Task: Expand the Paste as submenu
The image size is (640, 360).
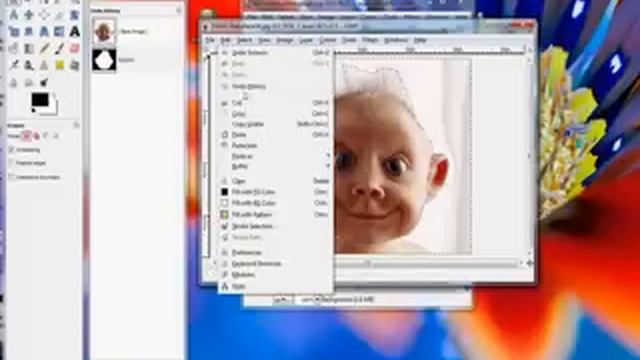Action: click(x=276, y=156)
